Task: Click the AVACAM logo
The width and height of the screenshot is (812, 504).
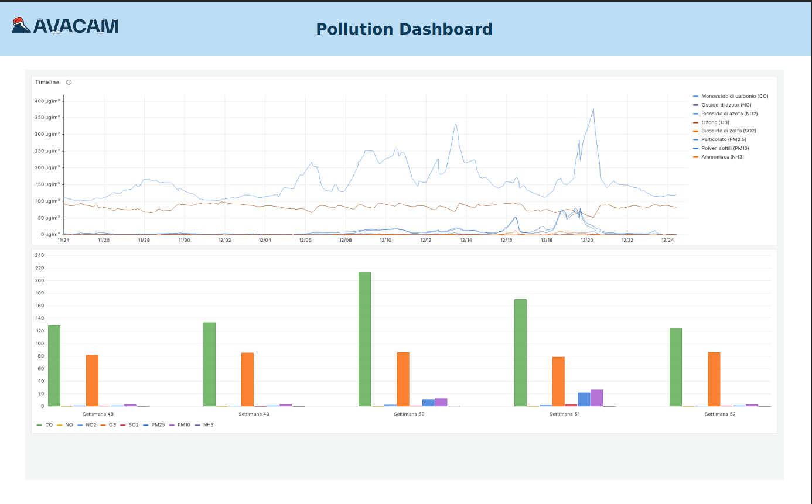Action: 65,26
